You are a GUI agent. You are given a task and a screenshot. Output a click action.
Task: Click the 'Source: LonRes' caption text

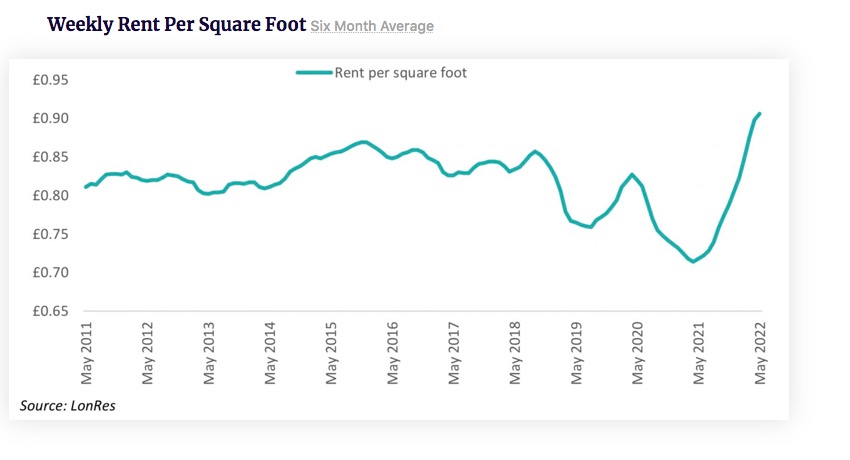pos(61,405)
